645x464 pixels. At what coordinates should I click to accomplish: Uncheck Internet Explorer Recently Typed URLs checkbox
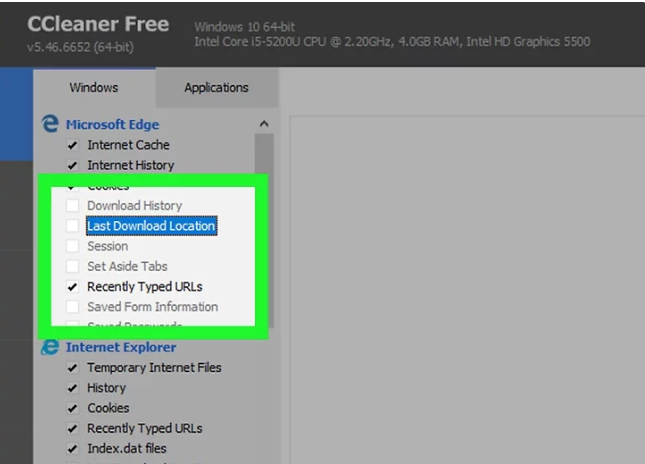click(x=72, y=429)
